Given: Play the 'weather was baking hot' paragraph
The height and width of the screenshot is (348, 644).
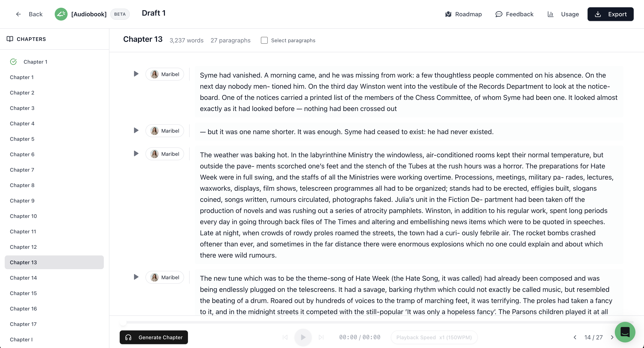Looking at the screenshot, I should click(x=136, y=153).
